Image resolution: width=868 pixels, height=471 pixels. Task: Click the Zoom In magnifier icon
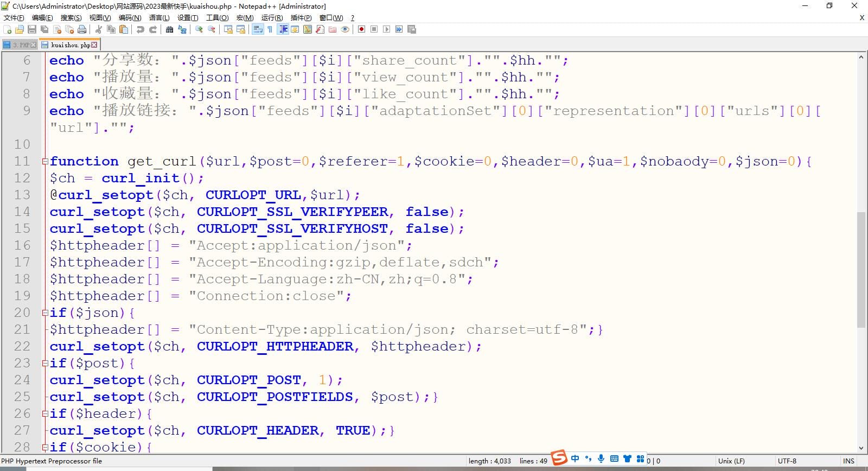199,29
